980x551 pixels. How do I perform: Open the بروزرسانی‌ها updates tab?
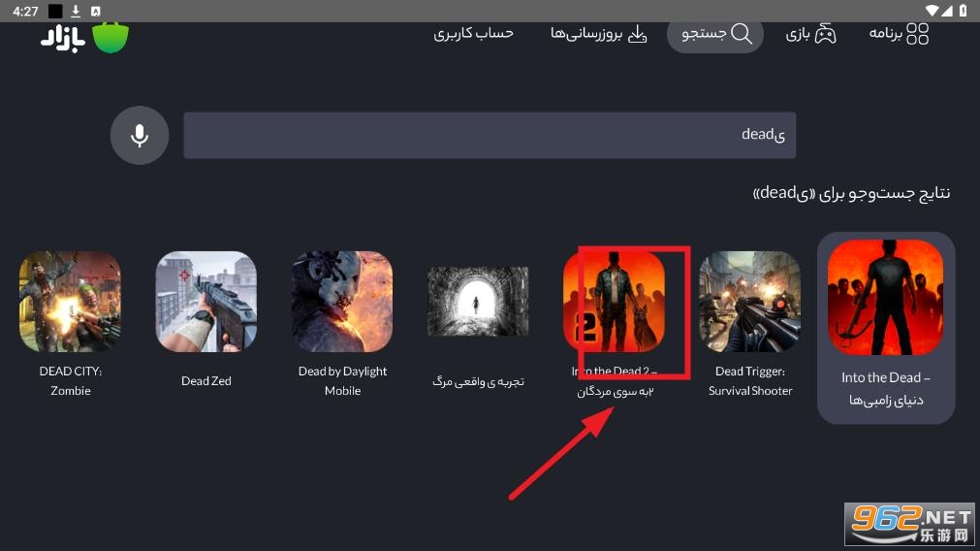pyautogui.click(x=598, y=34)
